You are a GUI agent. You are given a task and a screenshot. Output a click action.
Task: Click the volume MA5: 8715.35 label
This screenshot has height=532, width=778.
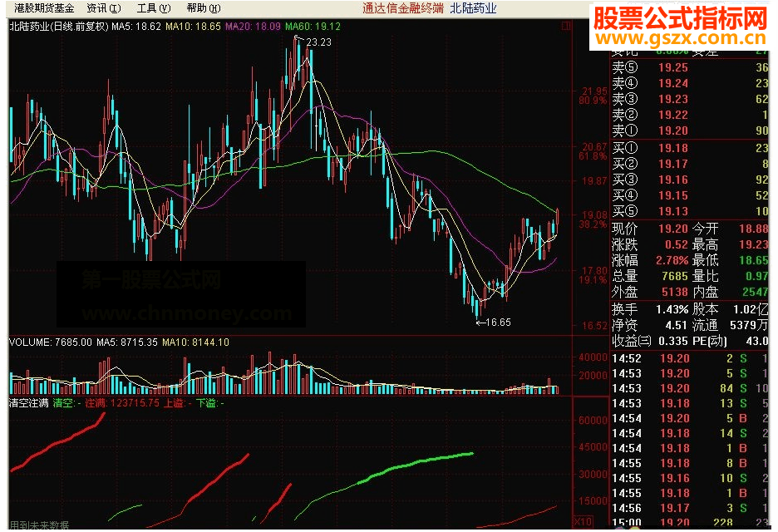127,342
